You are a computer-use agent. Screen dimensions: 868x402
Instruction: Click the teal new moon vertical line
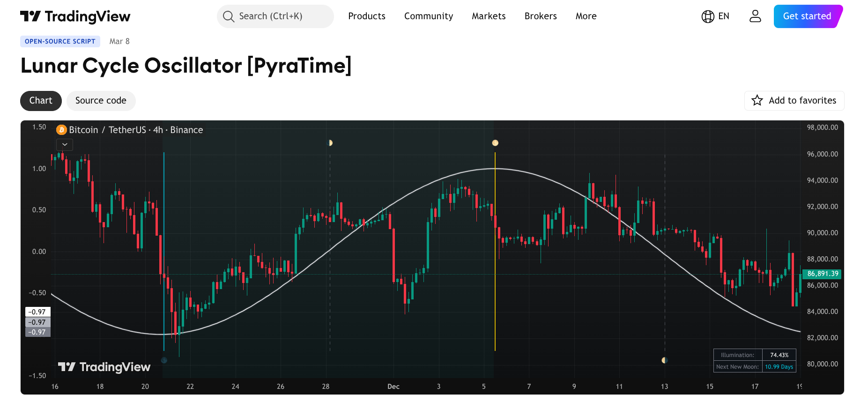(x=164, y=251)
